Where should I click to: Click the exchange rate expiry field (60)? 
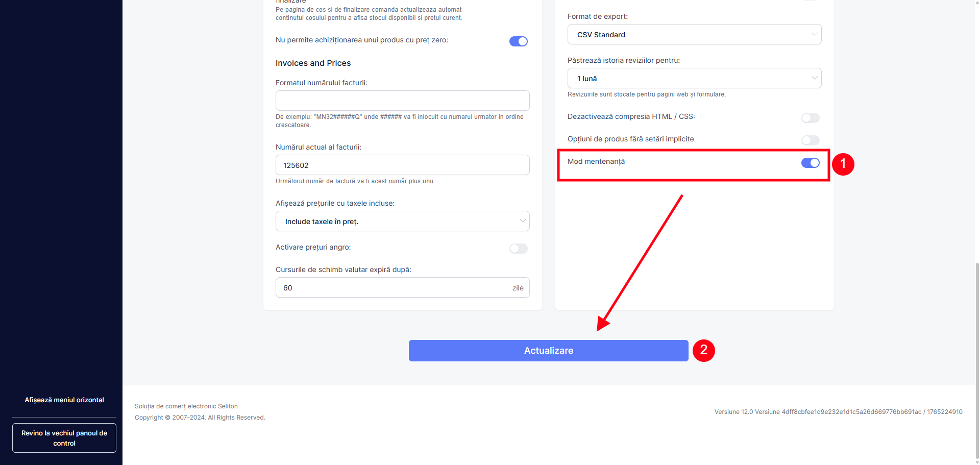[393, 288]
